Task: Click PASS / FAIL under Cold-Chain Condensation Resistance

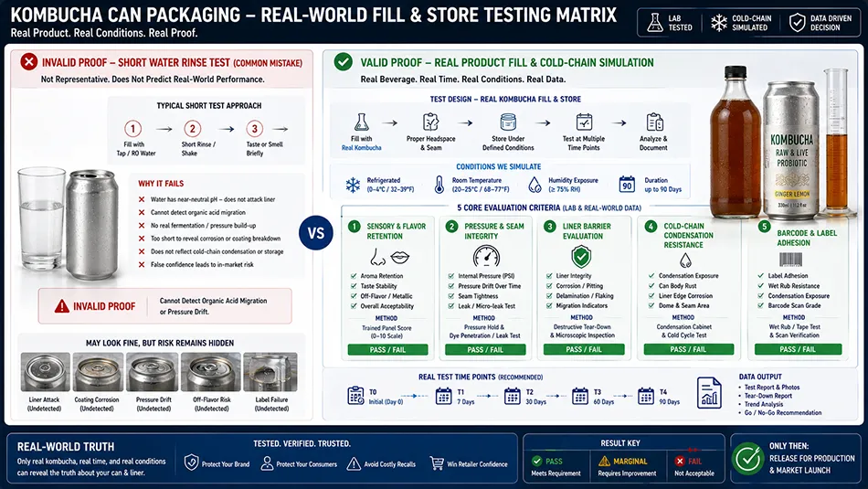Action: 688,349
